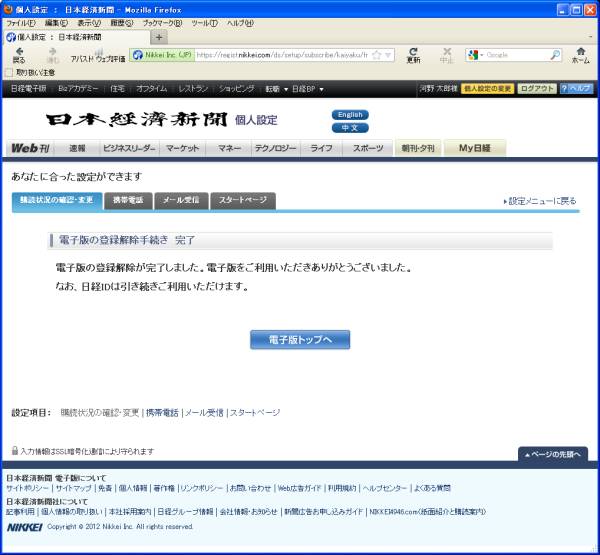This screenshot has height=555, width=600.
Task: Click inside the URL address field
Action: (290, 55)
